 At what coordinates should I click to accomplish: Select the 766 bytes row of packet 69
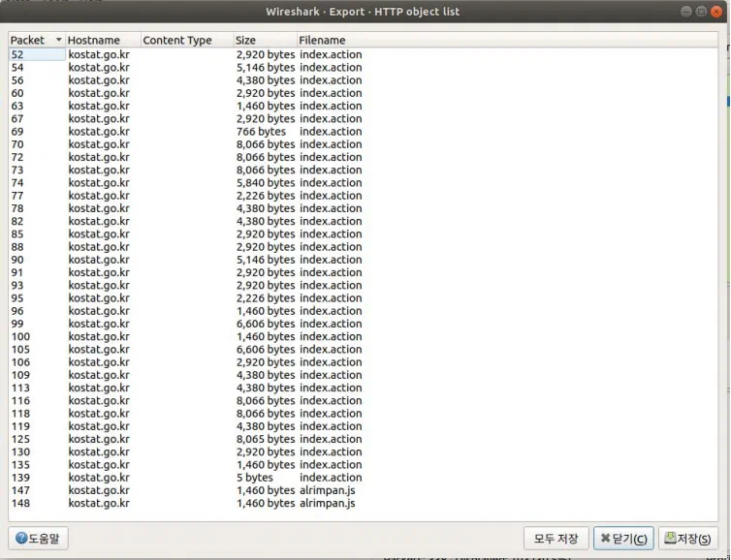[x=364, y=132]
